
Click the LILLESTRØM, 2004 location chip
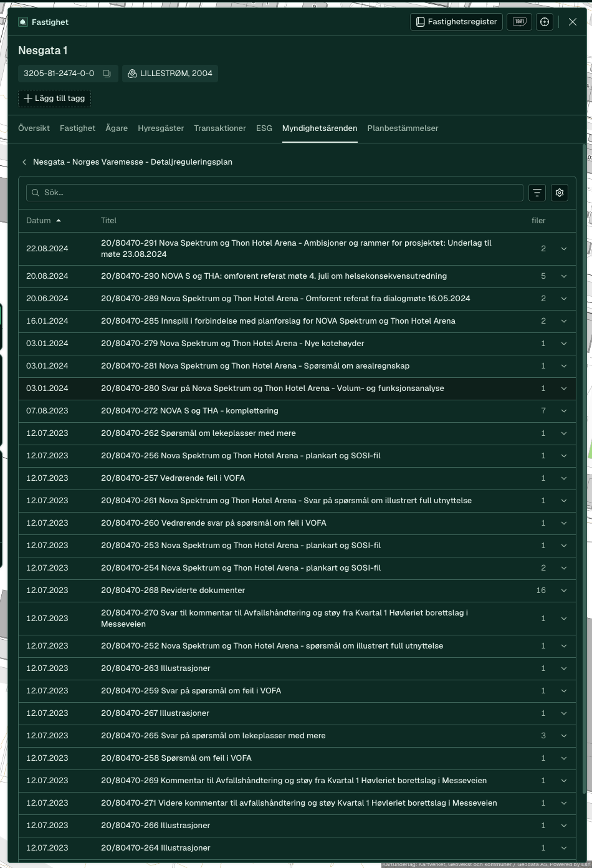pyautogui.click(x=170, y=74)
